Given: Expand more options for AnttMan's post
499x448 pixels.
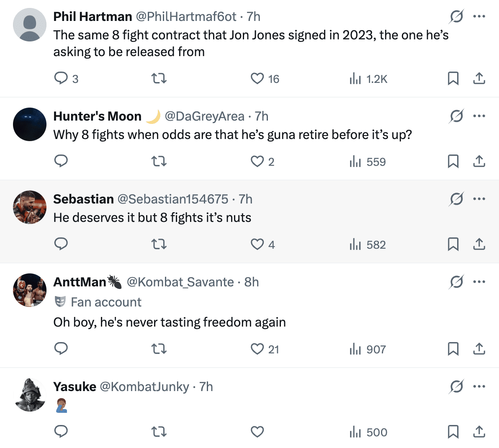Looking at the screenshot, I should click(479, 282).
